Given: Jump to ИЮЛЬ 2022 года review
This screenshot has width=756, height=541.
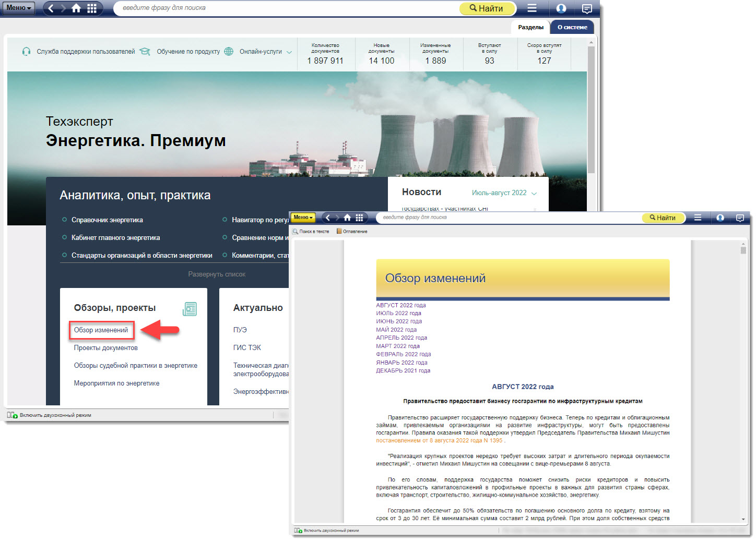Looking at the screenshot, I should click(x=398, y=314).
